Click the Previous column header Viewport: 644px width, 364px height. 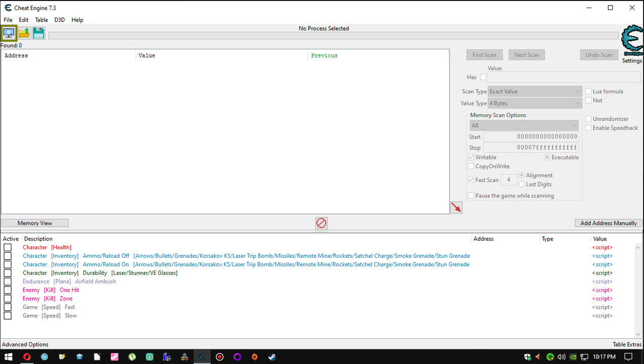coord(378,55)
